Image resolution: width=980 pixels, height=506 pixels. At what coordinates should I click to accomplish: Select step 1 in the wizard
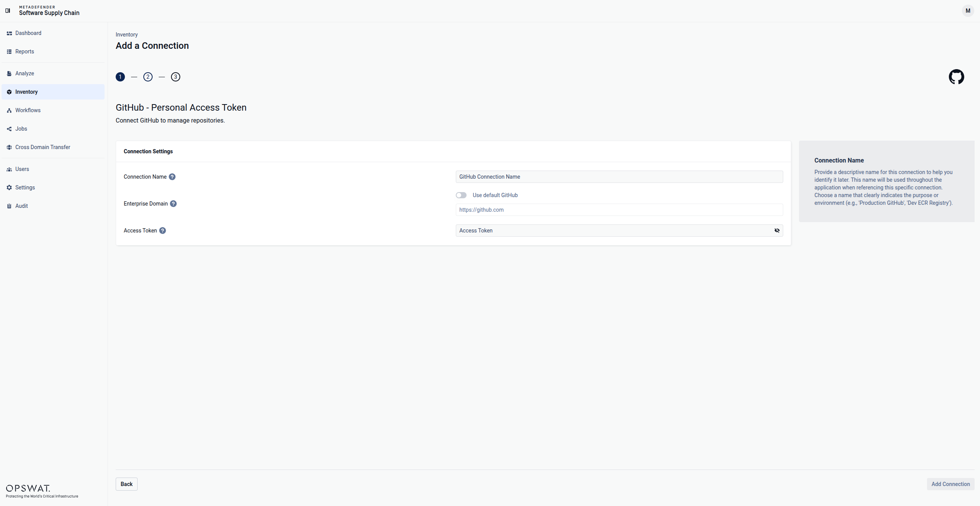[x=120, y=77]
